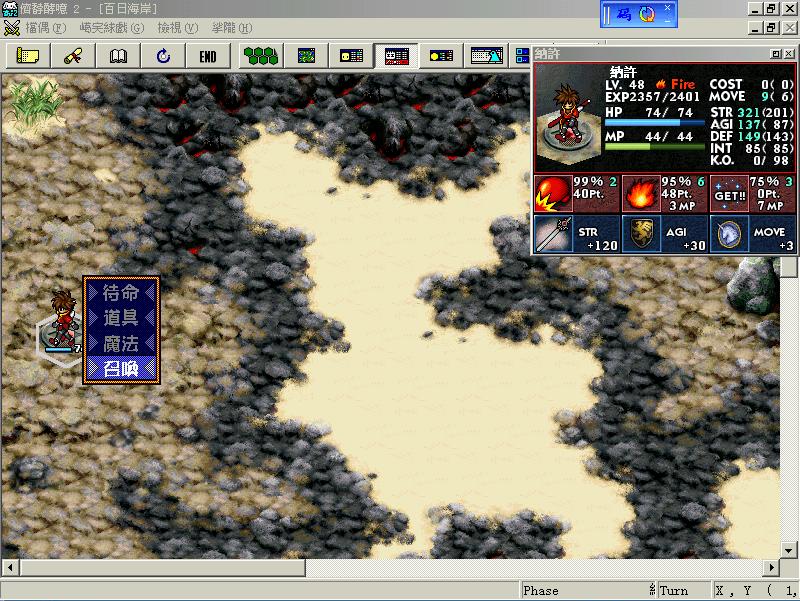800x601 pixels.
Task: Toggle the pressed red status panel toolbar icon
Action: [x=396, y=56]
